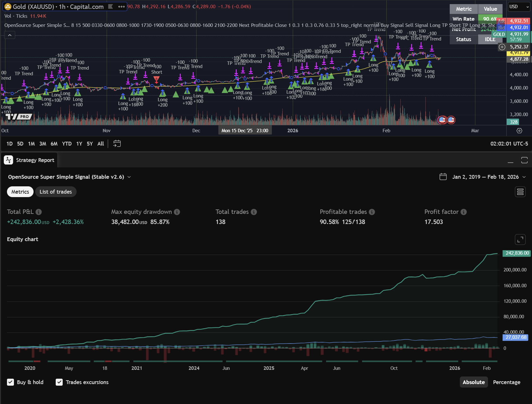The height and width of the screenshot is (404, 532).
Task: Select the Metrics tab
Action: point(20,192)
